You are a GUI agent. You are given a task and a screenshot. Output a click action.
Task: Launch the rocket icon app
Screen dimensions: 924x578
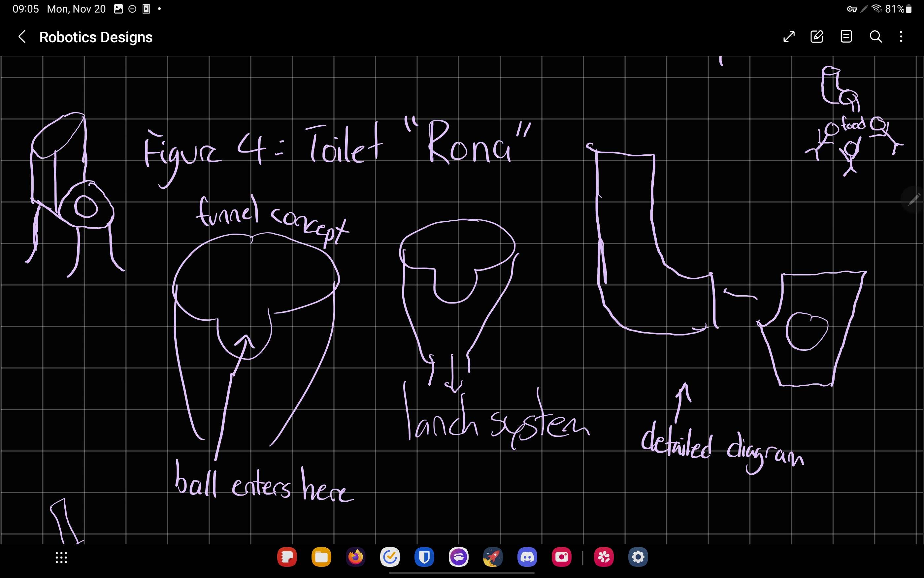(493, 557)
